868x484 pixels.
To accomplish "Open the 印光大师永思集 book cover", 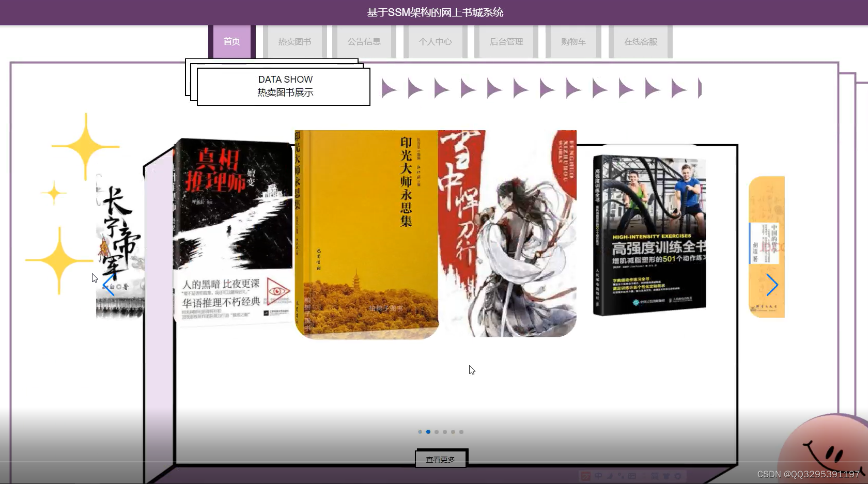I will [x=366, y=235].
